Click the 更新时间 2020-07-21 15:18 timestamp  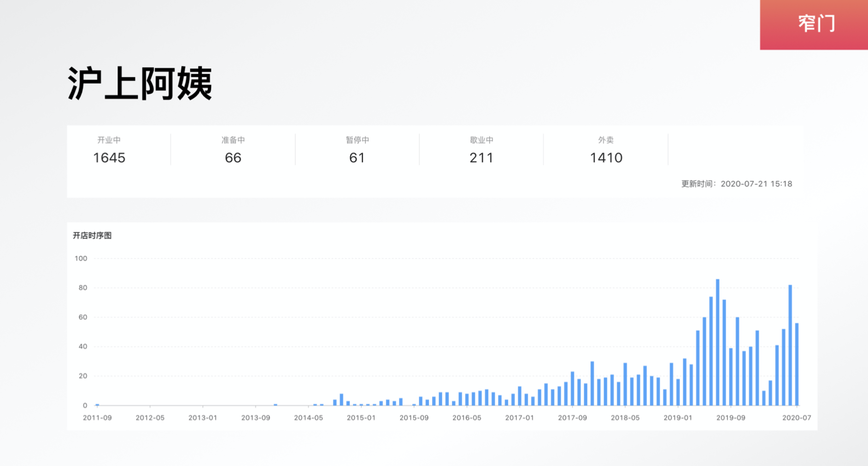[737, 184]
